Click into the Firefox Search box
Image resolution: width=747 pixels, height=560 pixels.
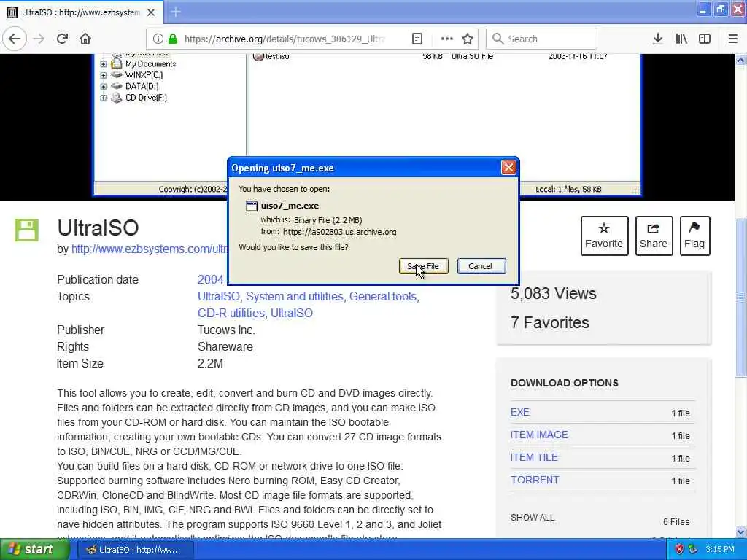point(541,39)
